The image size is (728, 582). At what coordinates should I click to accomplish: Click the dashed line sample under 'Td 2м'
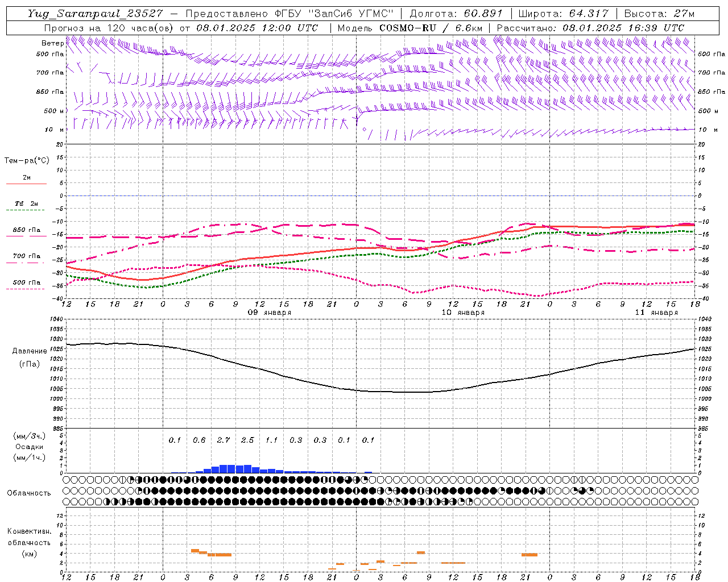(26, 210)
